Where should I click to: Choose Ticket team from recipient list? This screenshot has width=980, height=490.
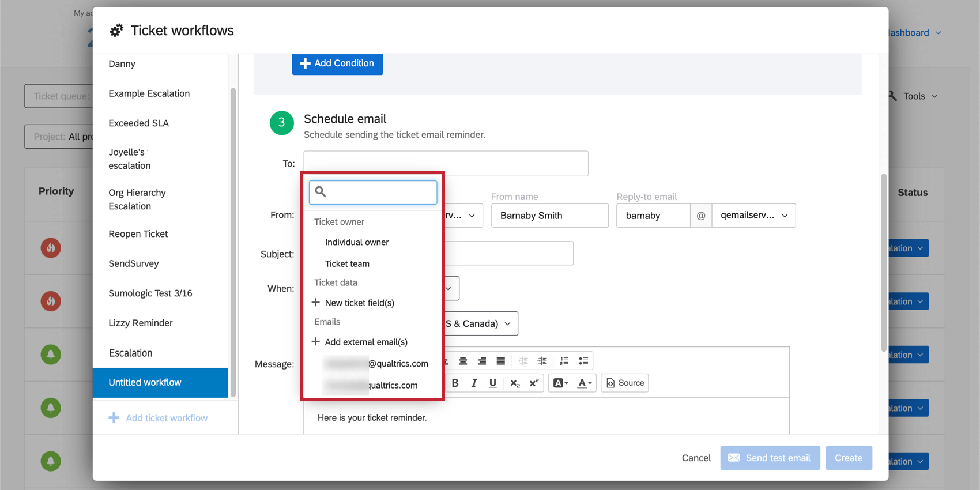347,263
